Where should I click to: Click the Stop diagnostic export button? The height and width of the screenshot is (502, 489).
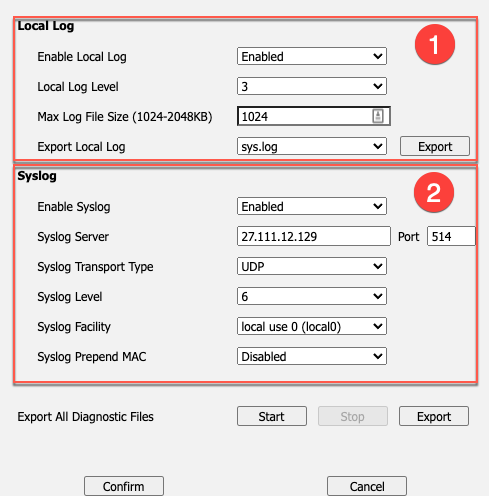[353, 416]
